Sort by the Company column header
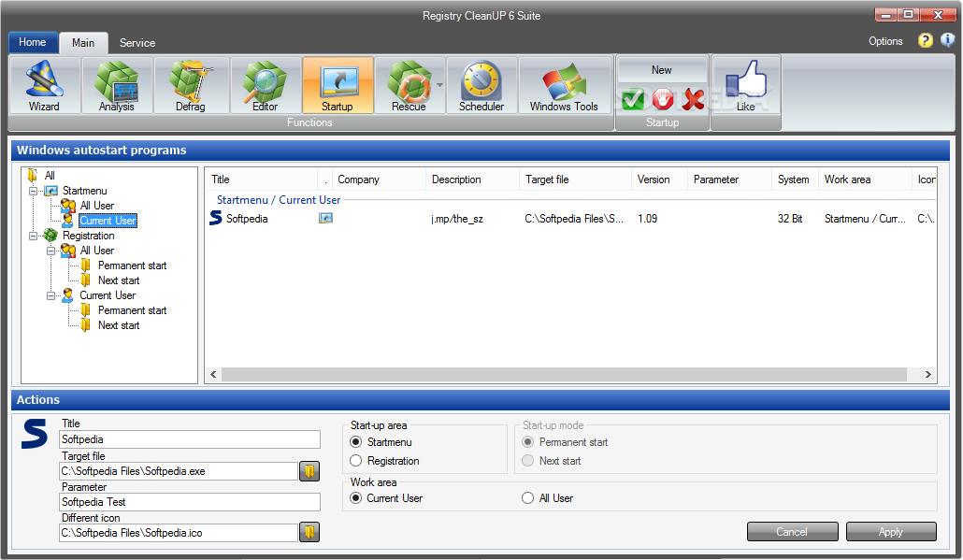Viewport: 963px width, 560px height. pos(379,179)
